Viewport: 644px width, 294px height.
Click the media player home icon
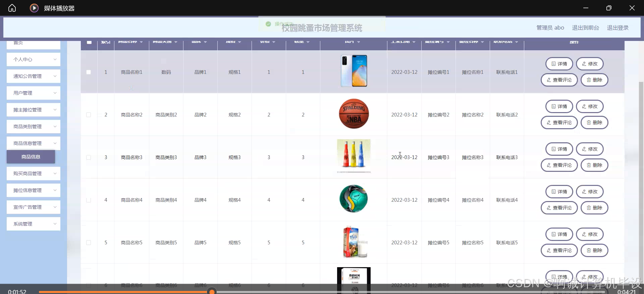pos(12,8)
